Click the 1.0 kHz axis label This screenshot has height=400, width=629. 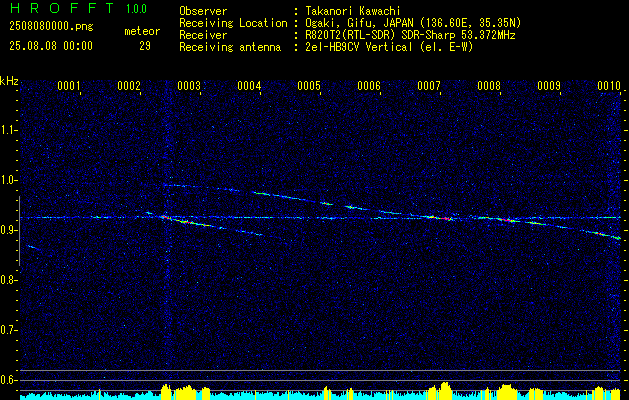pos(8,180)
